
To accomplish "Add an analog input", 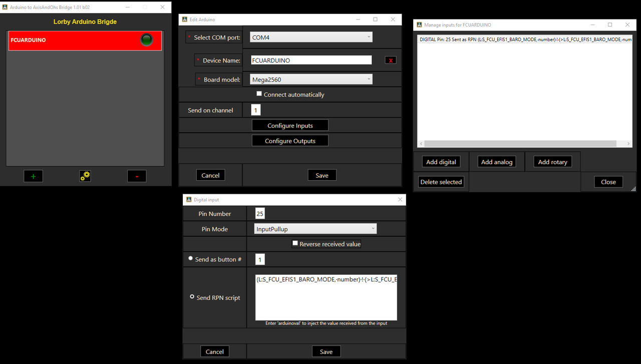I will click(496, 162).
